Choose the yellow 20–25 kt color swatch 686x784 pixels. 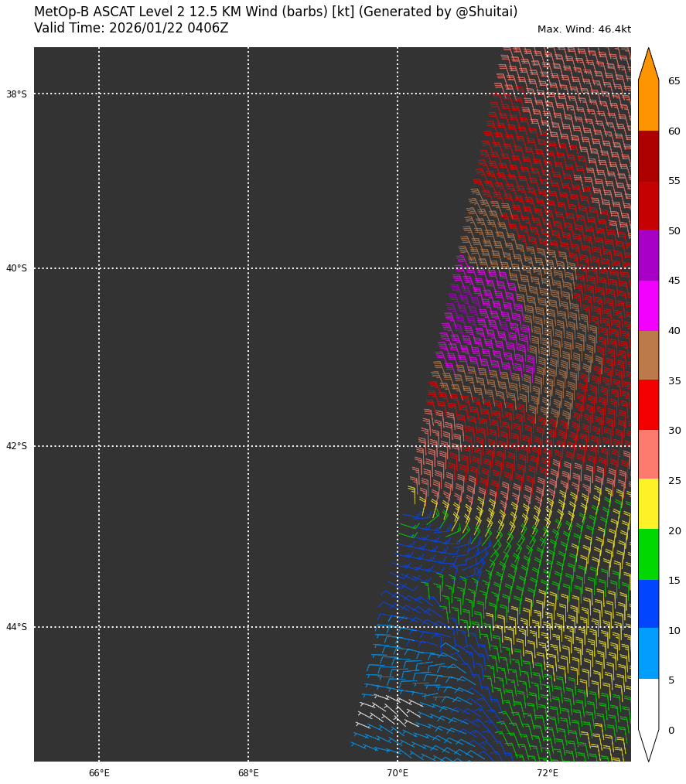(648, 504)
